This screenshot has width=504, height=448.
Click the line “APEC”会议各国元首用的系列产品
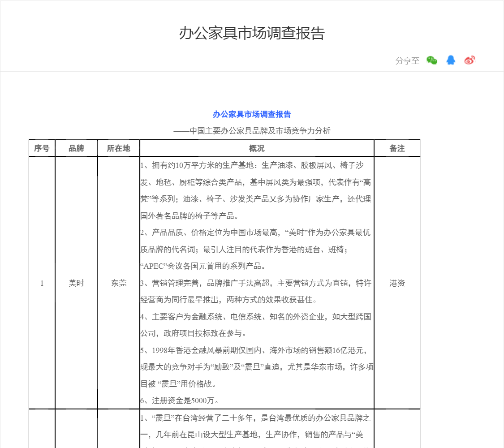203,266
